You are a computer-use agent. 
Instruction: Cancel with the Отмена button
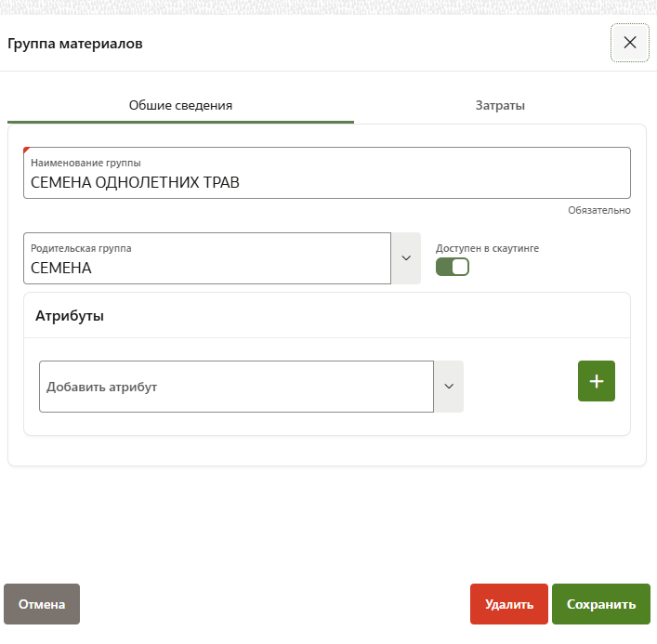click(x=42, y=604)
